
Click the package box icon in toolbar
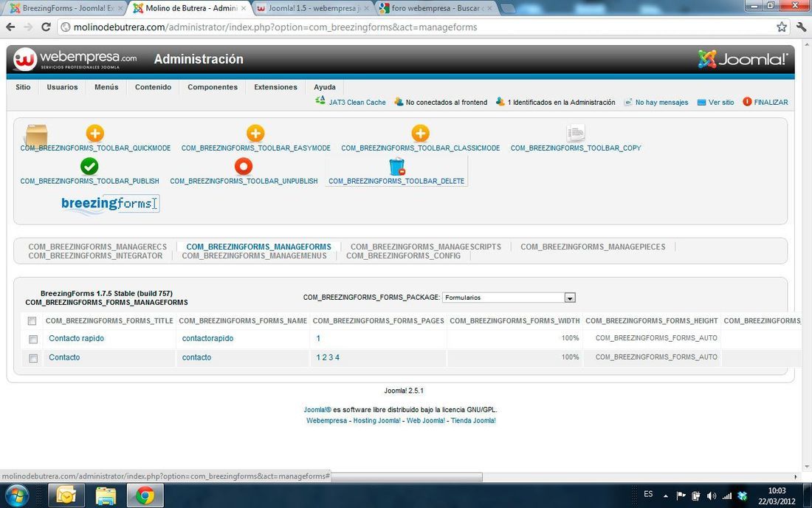tap(35, 134)
